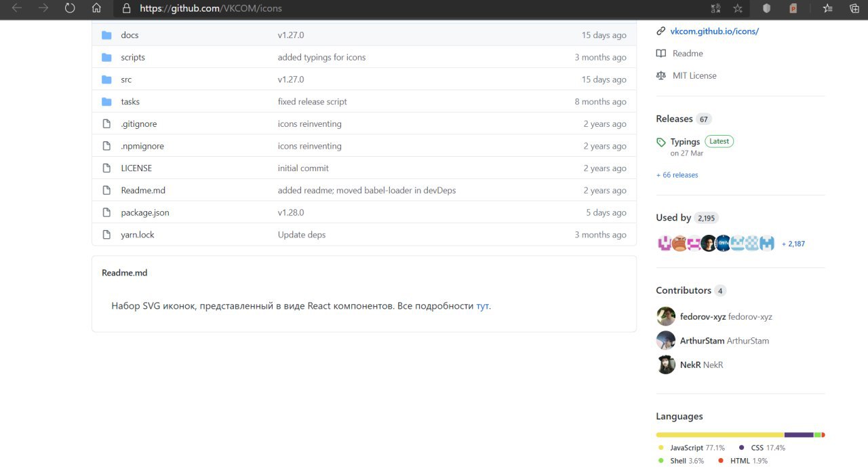The image size is (868, 473).
Task: Open the collections icon
Action: [854, 9]
